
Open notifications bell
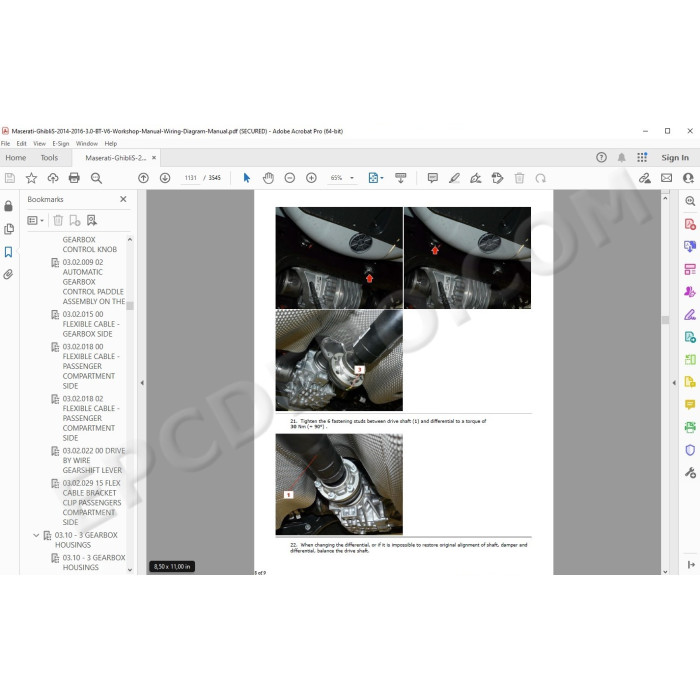[621, 157]
